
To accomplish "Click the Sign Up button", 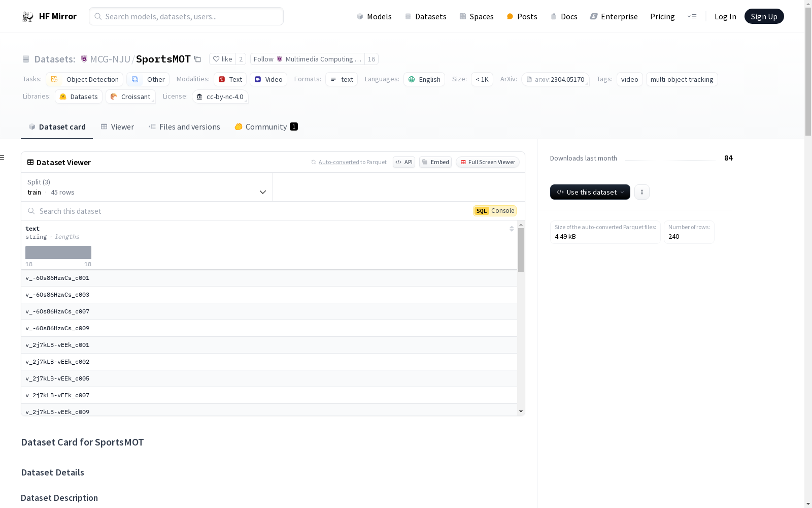I will coord(764,17).
